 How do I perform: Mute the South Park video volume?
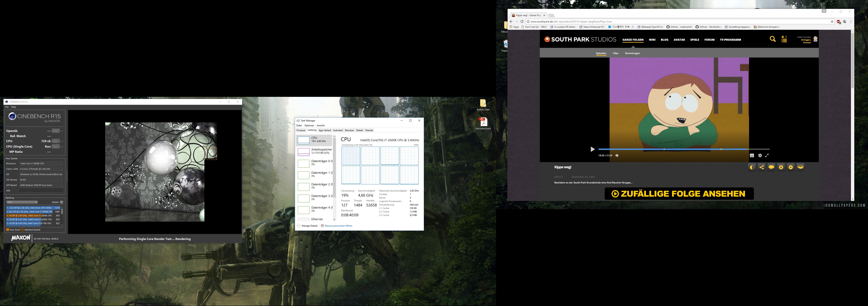617,155
